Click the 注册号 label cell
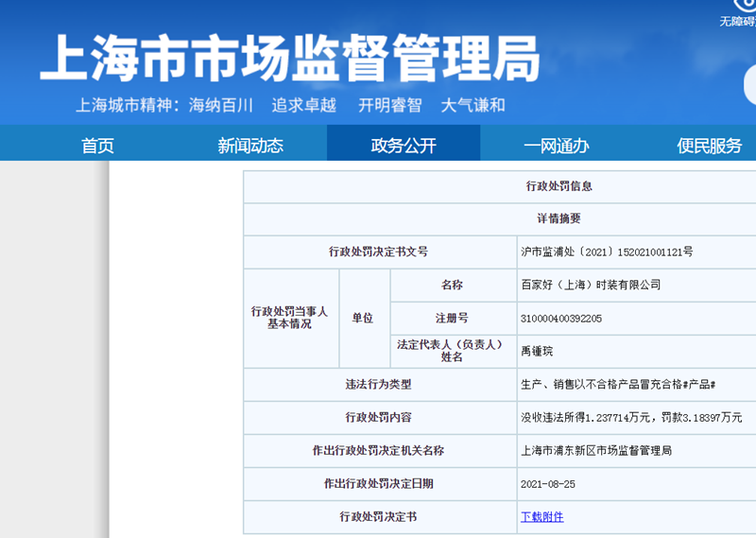 [452, 319]
